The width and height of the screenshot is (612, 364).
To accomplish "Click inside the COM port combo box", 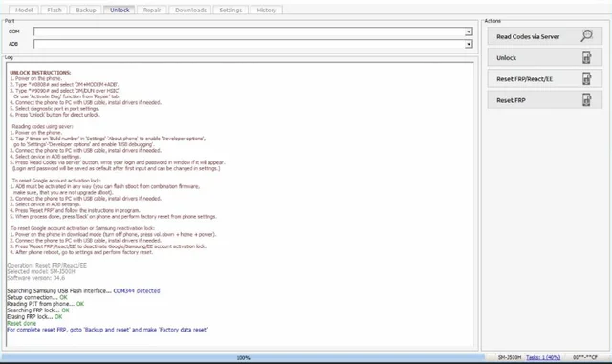I will click(x=249, y=32).
